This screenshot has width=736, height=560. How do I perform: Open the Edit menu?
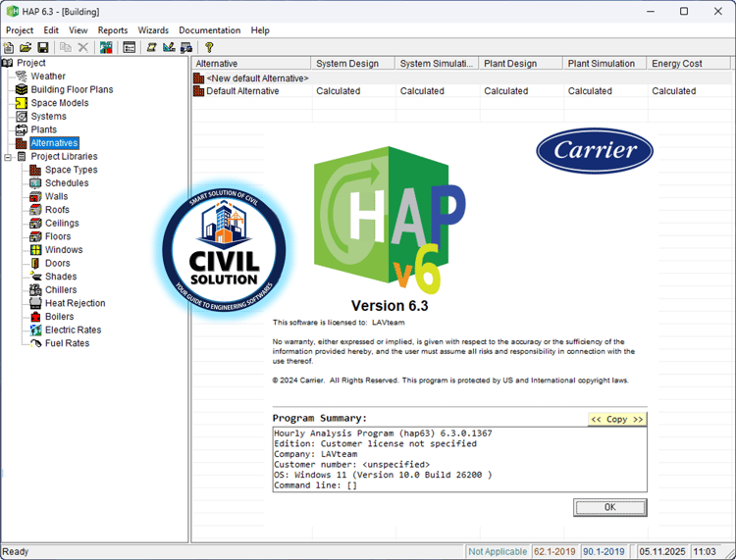pyautogui.click(x=51, y=30)
